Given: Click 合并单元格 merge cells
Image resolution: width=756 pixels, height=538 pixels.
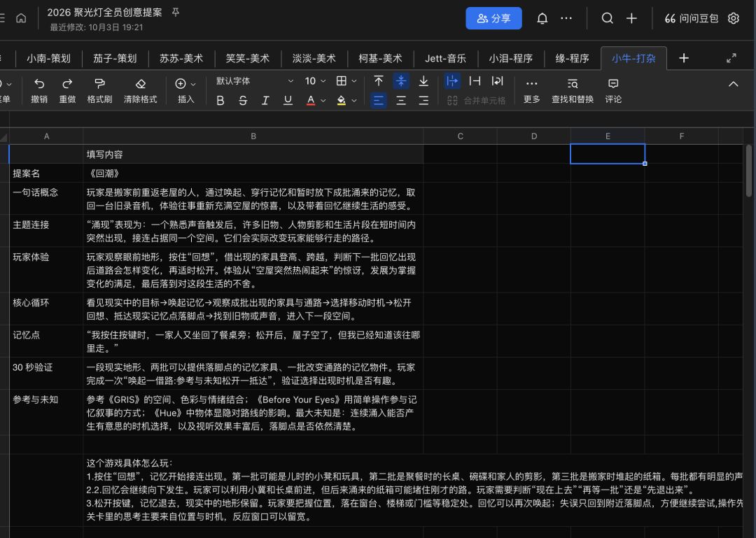Looking at the screenshot, I should coord(477,101).
